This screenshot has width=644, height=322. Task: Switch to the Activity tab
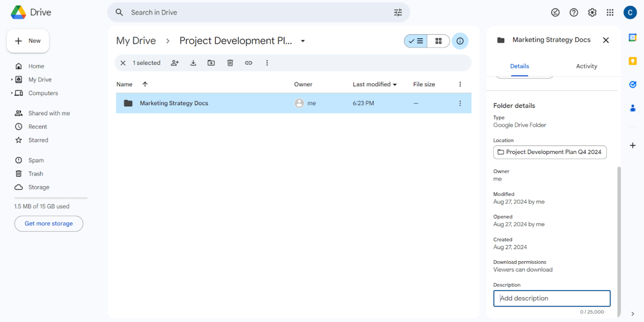(586, 66)
